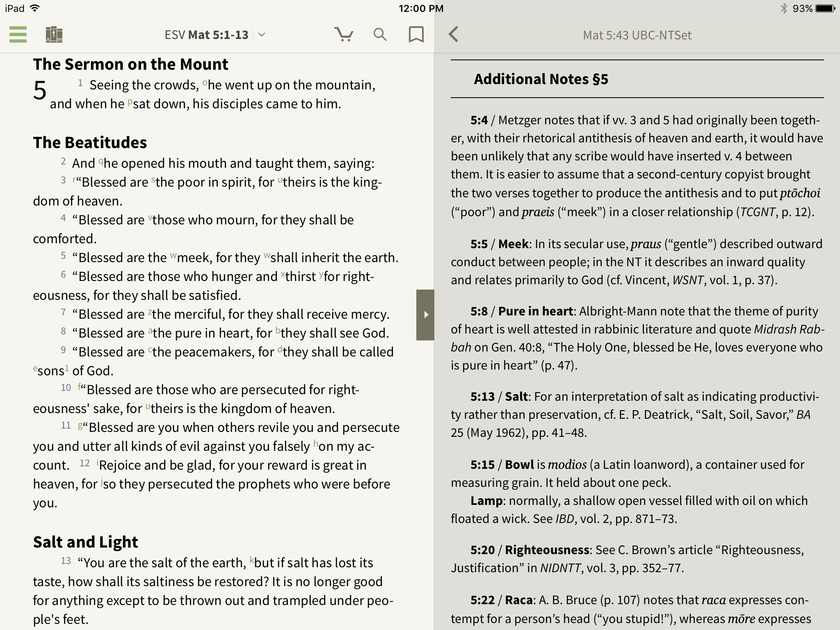Tap the large chapter number 5
Image resolution: width=840 pixels, height=630 pixels.
click(x=40, y=90)
